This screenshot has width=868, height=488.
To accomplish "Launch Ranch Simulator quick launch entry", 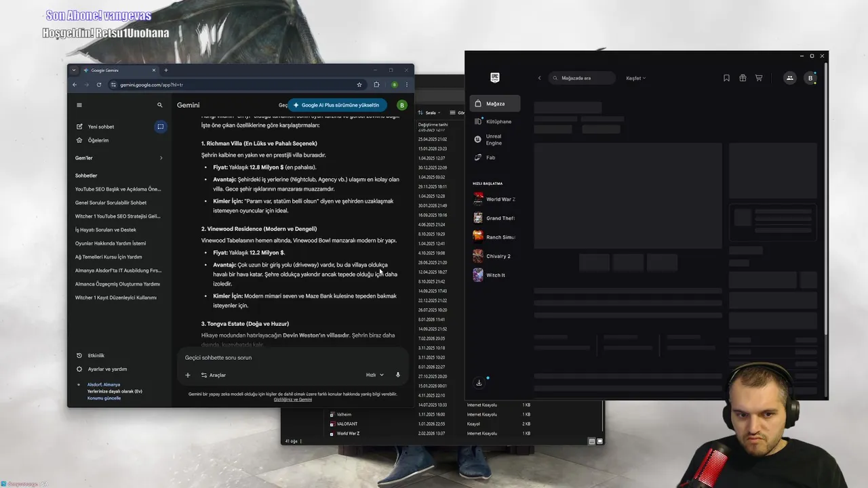I will [494, 237].
